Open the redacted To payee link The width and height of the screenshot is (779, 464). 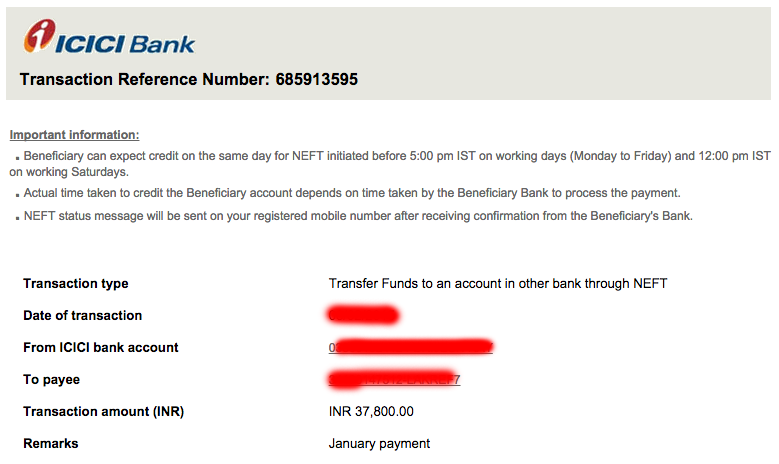(x=394, y=380)
